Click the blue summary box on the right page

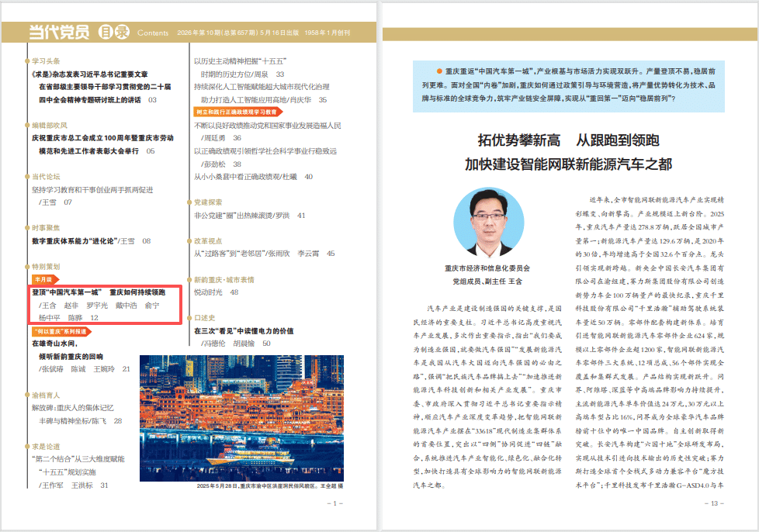(569, 86)
